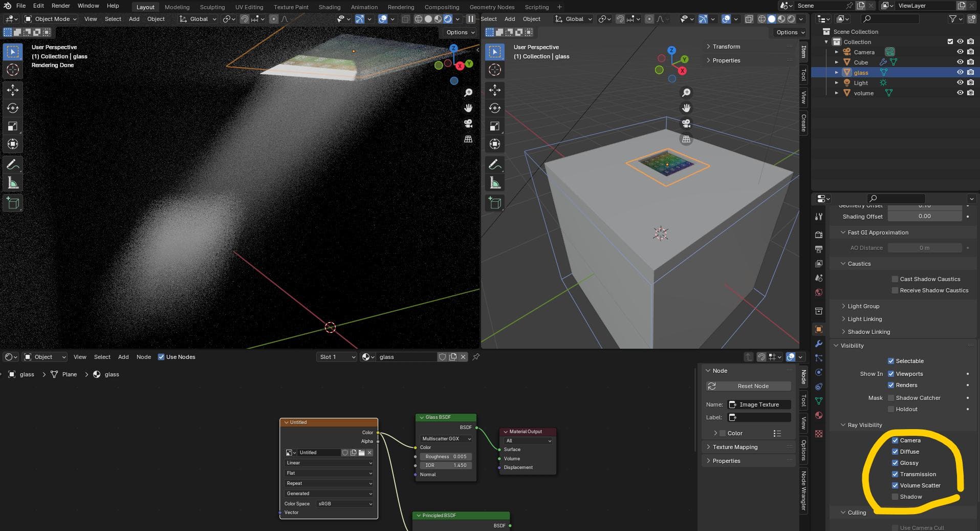Open the Object Mode dropdown
This screenshot has height=531, width=980.
click(51, 19)
